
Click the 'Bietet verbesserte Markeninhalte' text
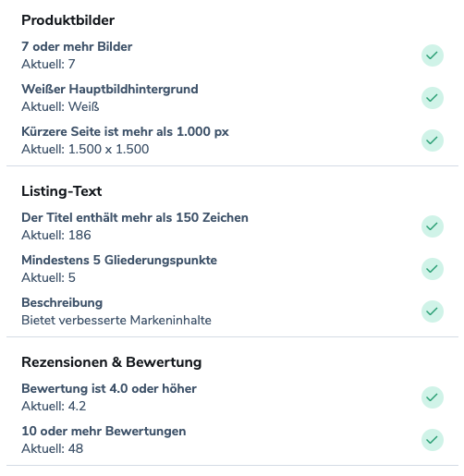(x=116, y=320)
